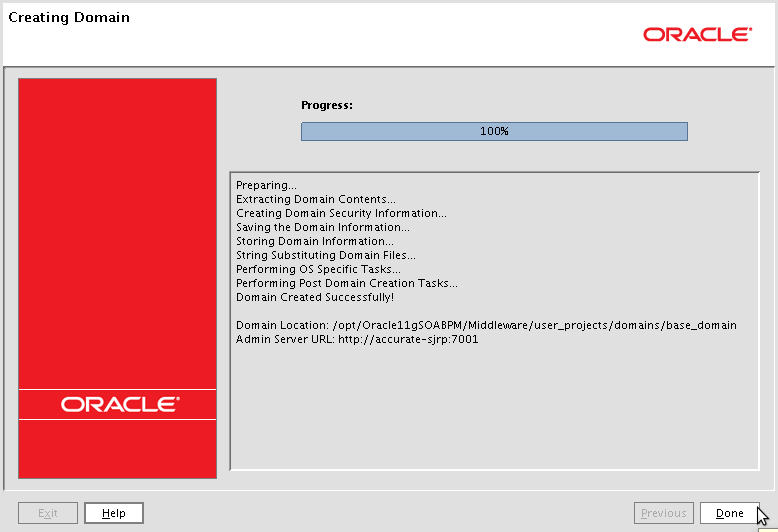Click the Oracle logo in the header
The width and height of the screenshot is (778, 532).
[x=697, y=35]
